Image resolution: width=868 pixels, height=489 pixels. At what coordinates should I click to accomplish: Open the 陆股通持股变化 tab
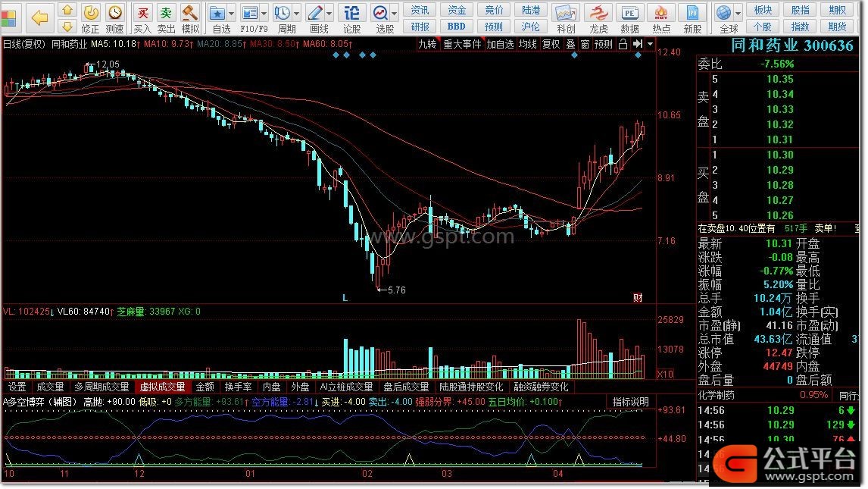[x=471, y=387]
